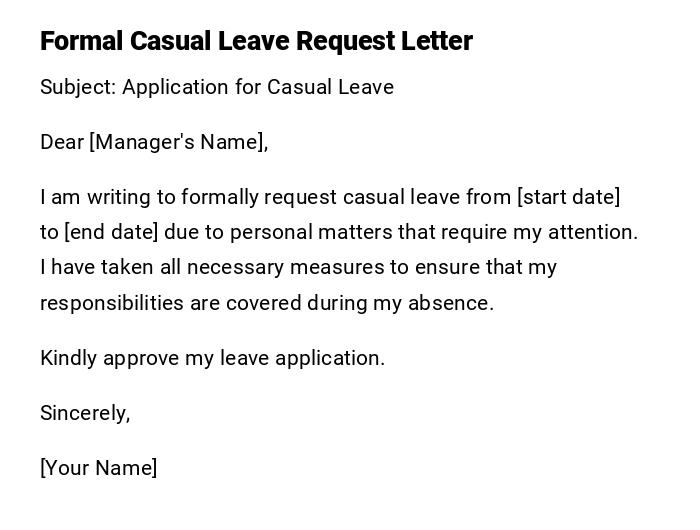Click the word 'Dear' in the salutation
Image resolution: width=700 pixels, height=530 pixels.
point(62,142)
